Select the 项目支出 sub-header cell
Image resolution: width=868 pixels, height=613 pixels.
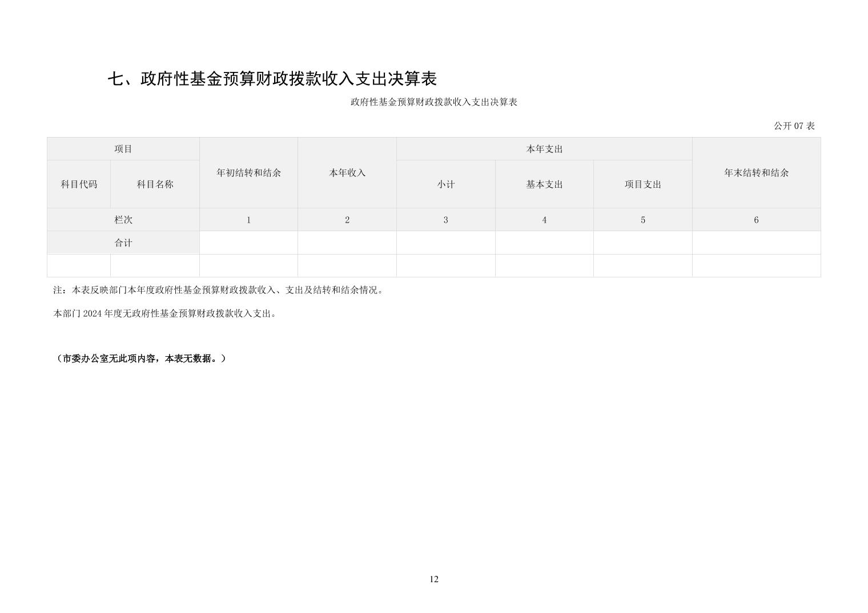642,184
